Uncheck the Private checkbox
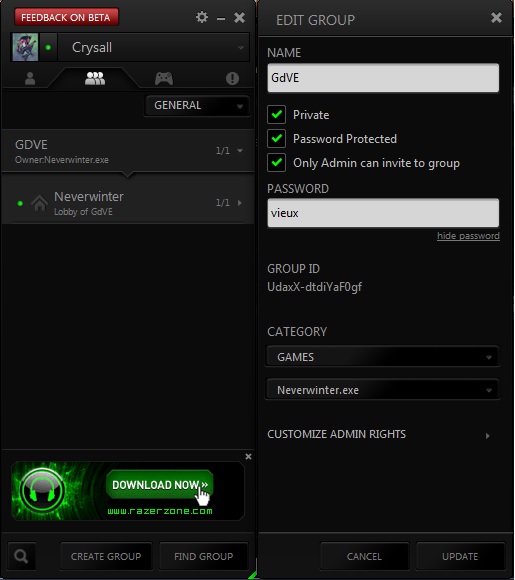Screen dimensions: 515x580 (276, 115)
